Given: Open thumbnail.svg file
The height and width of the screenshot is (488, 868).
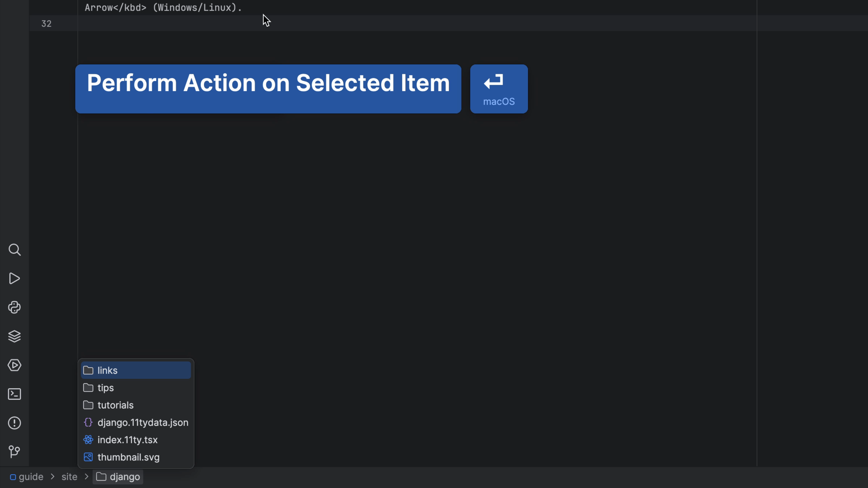Looking at the screenshot, I should 128,457.
